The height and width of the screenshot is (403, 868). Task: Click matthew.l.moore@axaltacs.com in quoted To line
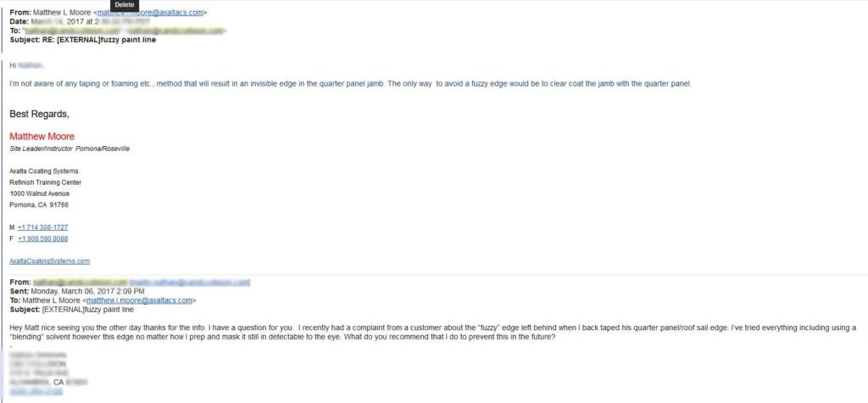tap(139, 300)
